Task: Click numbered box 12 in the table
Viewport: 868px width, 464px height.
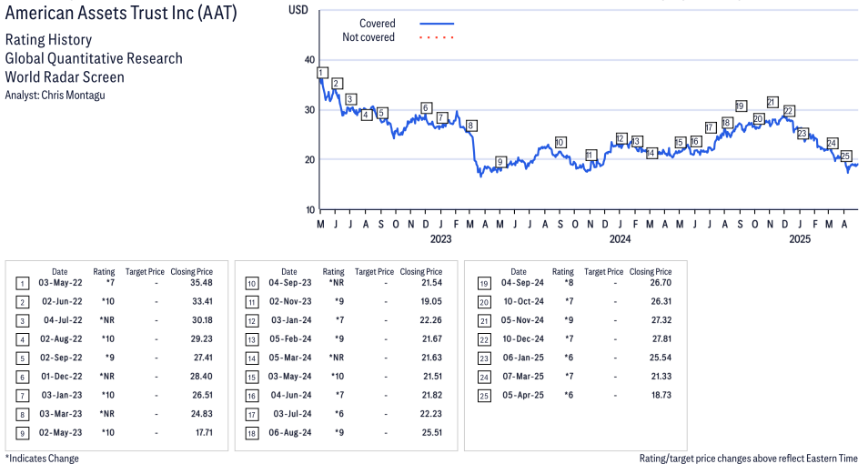Action: point(252,322)
